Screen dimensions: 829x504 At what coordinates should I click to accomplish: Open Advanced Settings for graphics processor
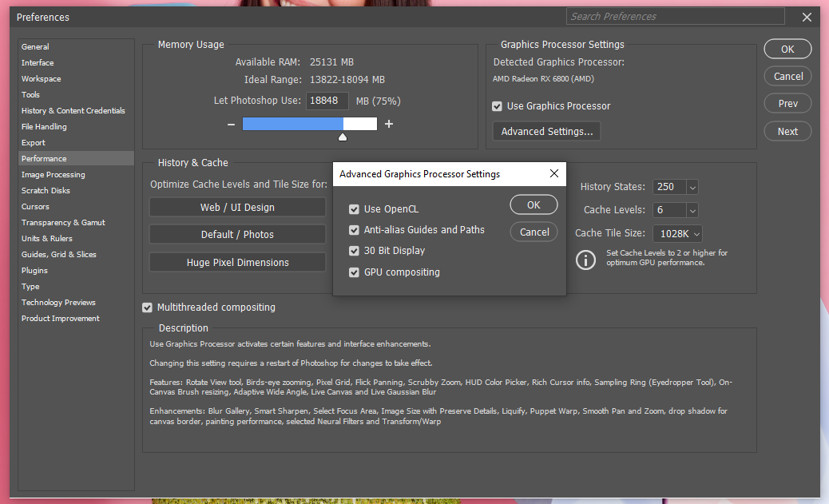(x=546, y=131)
